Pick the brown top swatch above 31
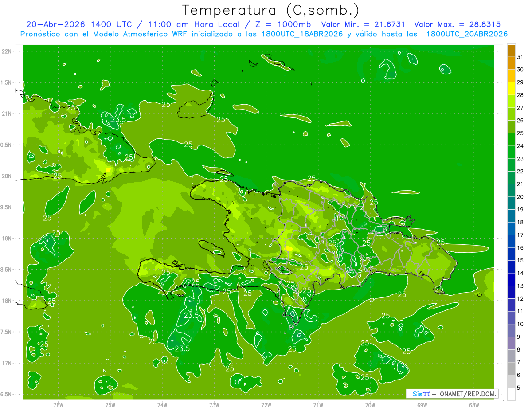The image size is (532, 411). 511,51
